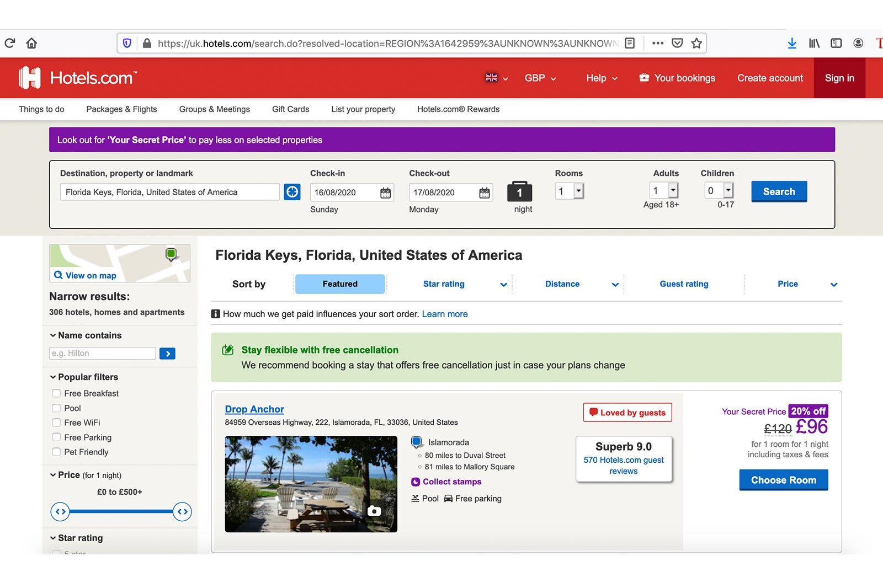Click the 1 night luggage icon
Viewport: 883px width, 588px height.
(519, 191)
